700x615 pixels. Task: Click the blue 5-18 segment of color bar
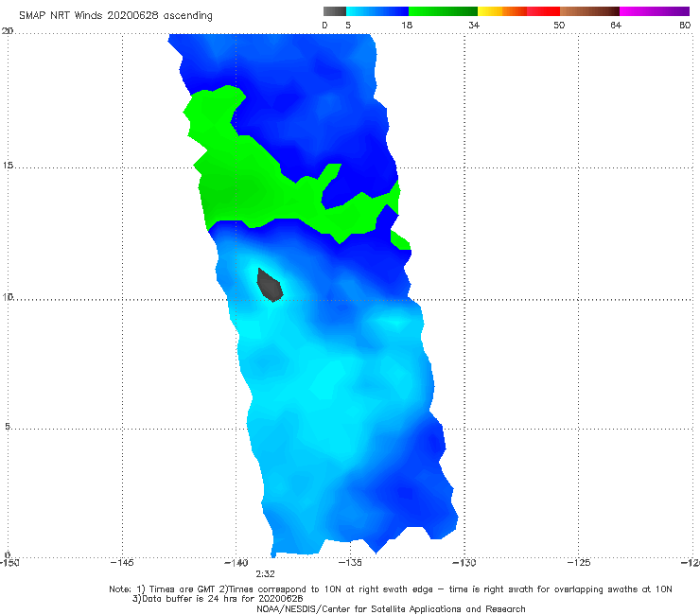[377, 11]
